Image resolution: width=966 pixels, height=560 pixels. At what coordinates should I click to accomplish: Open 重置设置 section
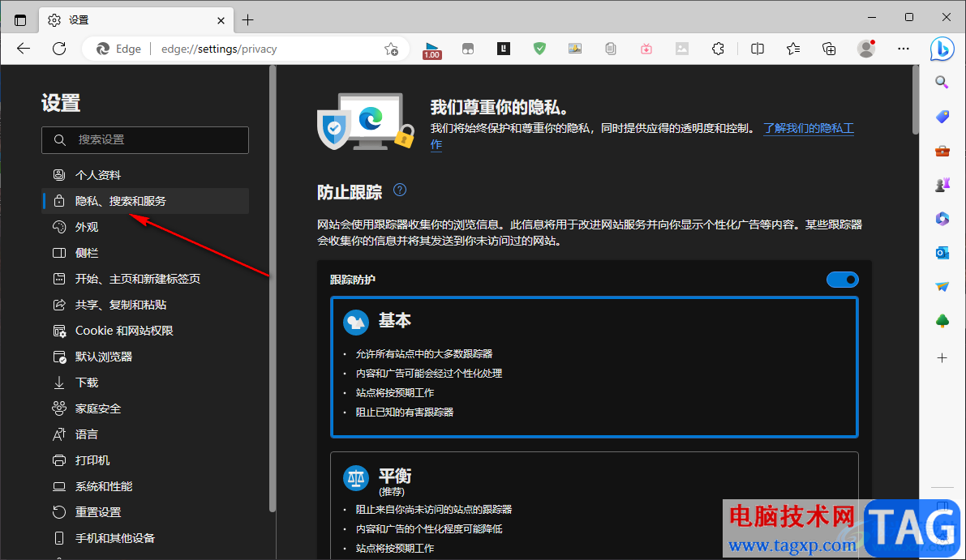click(x=145, y=512)
